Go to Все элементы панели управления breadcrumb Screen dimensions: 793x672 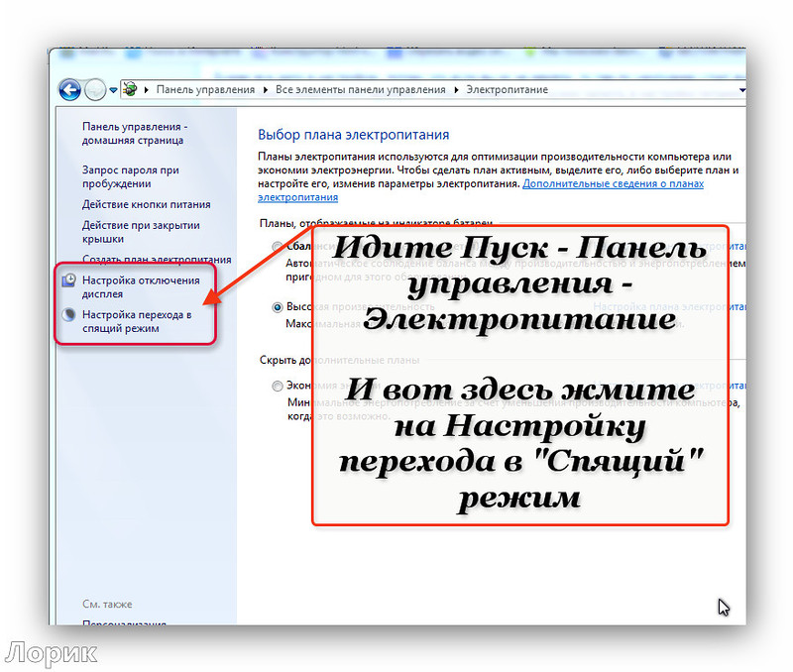[360, 89]
